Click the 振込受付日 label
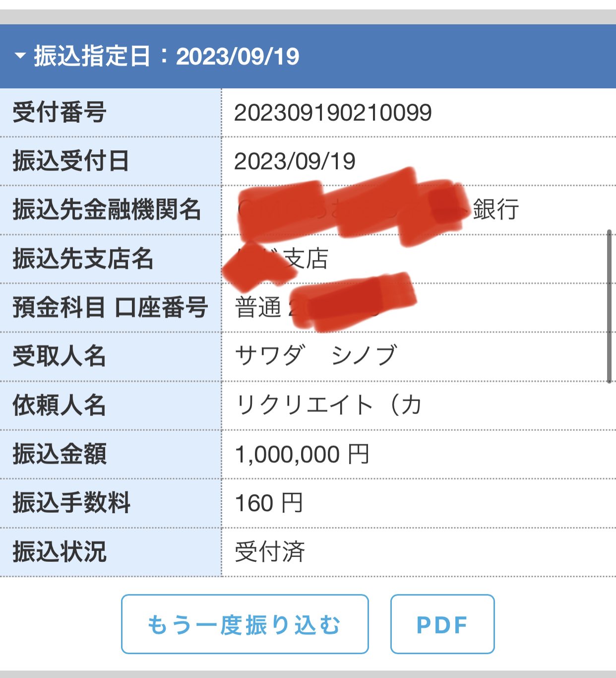616x678 pixels. (71, 161)
